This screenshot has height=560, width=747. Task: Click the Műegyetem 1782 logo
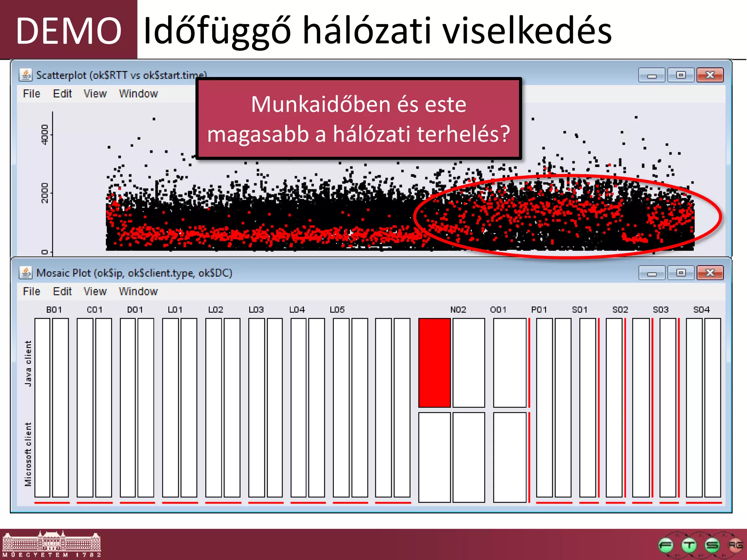51,544
